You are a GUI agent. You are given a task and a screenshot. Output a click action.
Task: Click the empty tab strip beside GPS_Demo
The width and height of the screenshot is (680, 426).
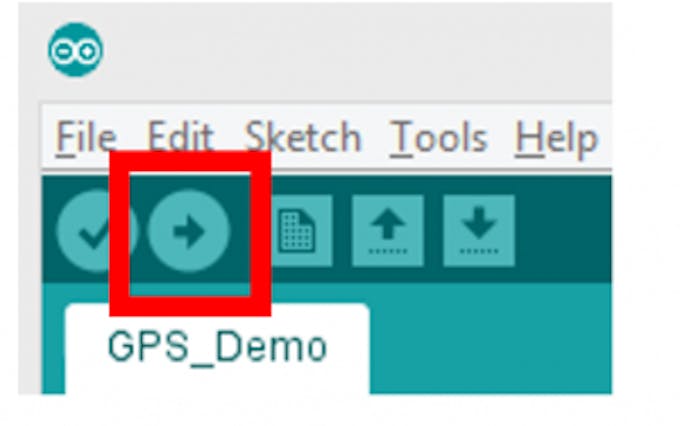490,338
